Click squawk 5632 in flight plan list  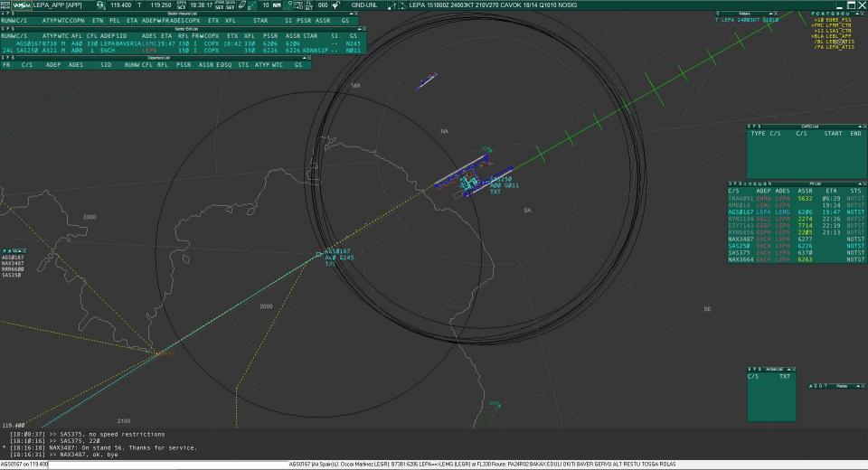(805, 198)
